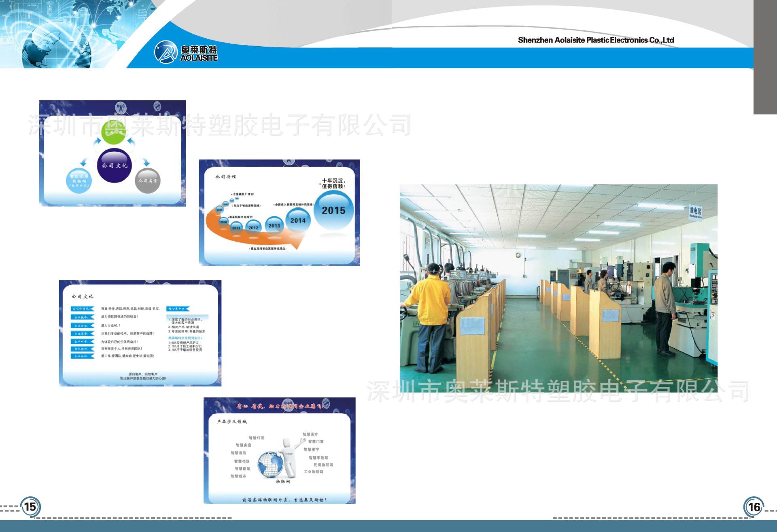Click the '源自客户, 回馈客户' footer line
777x532 pixels.
(143, 374)
